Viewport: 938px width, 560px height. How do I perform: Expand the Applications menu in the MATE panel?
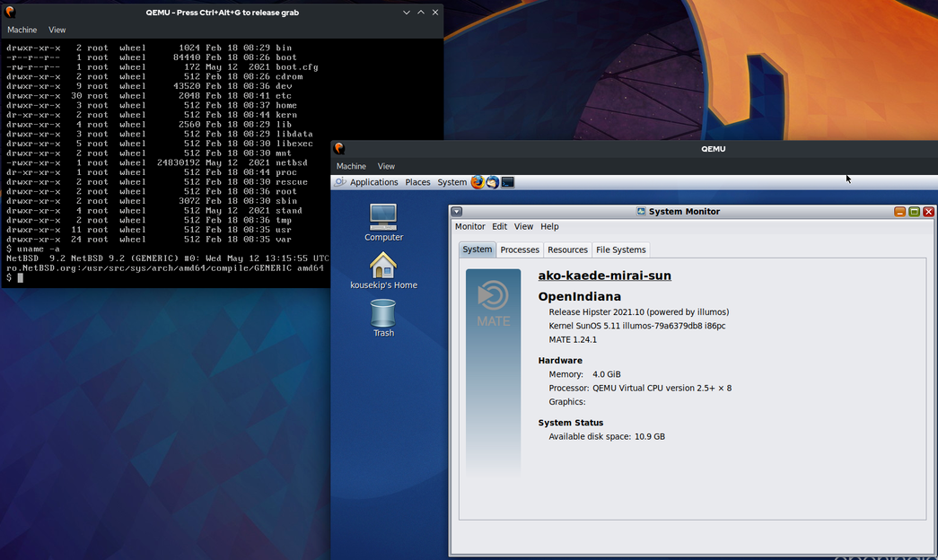pos(373,182)
